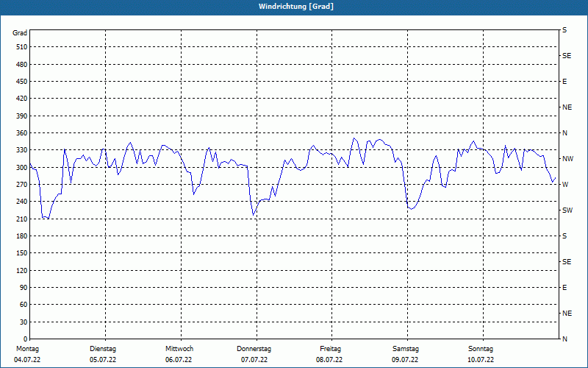The width and height of the screenshot is (588, 368).
Task: Select the date 07.07.22
Action: [254, 360]
